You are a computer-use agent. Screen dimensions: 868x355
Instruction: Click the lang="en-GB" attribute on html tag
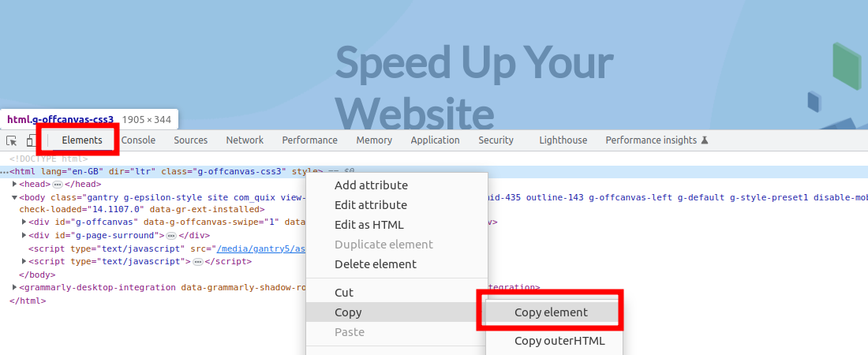point(72,172)
